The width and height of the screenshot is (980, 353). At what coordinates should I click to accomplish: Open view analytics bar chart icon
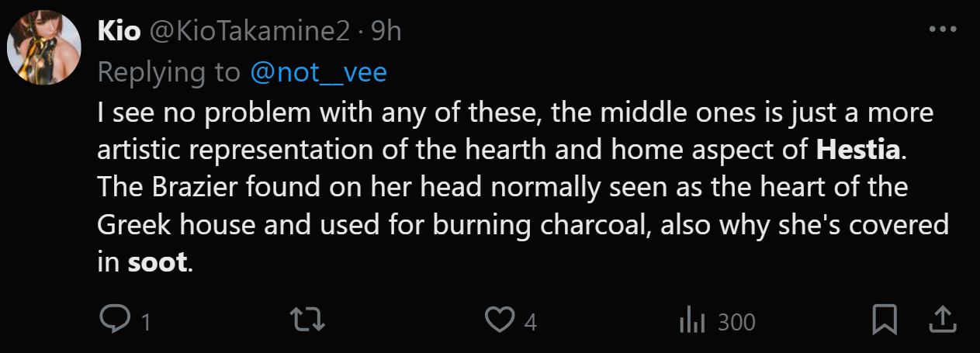click(690, 320)
